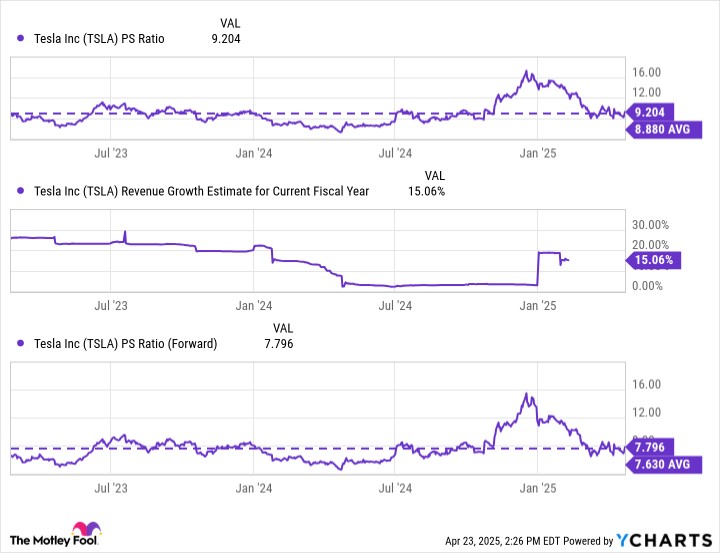
Task: Click Jan '25 axis label on top chart
Action: (538, 153)
